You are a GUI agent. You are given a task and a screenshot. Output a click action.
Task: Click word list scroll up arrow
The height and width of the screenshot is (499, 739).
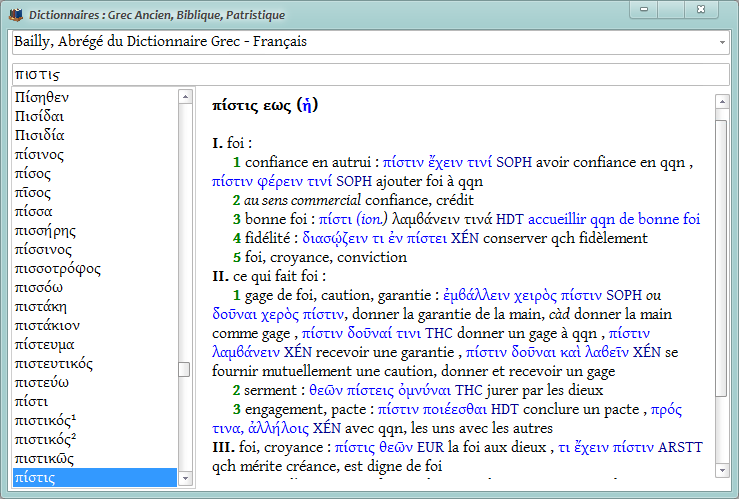coord(185,97)
